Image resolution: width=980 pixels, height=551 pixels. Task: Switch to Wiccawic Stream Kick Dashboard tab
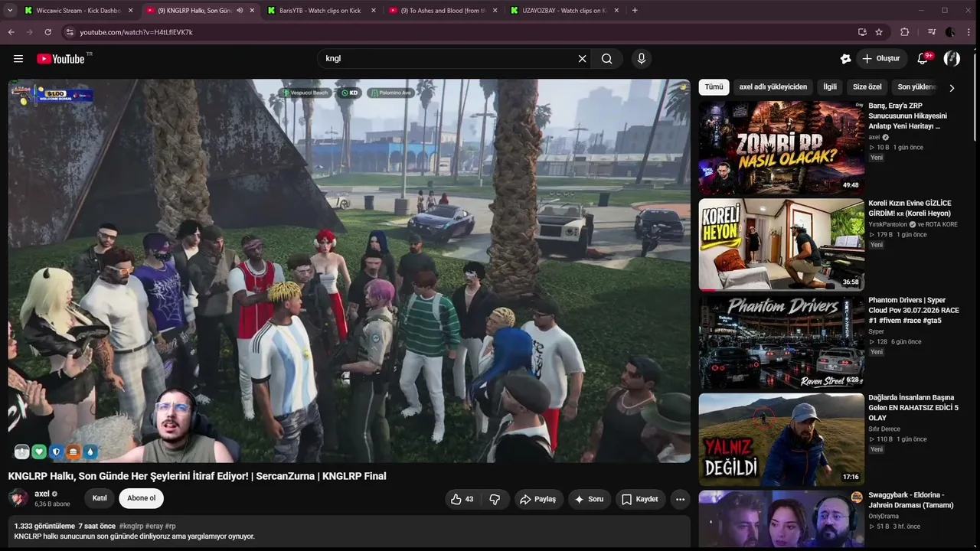tap(77, 11)
